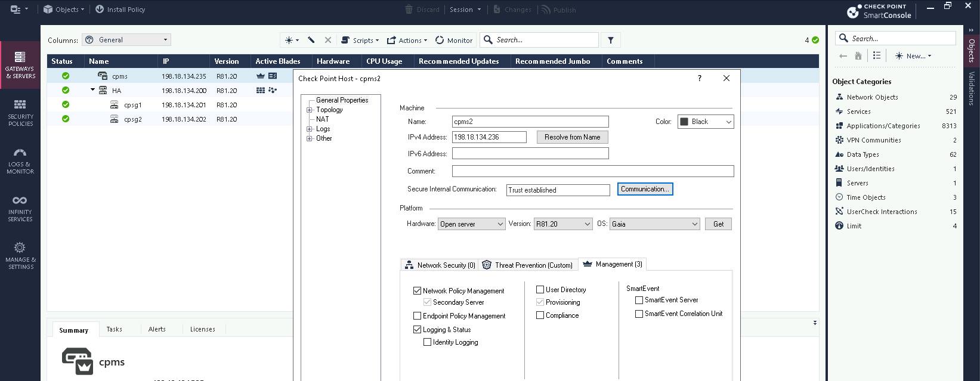
Task: Open the Manage & Settings view
Action: 20,256
